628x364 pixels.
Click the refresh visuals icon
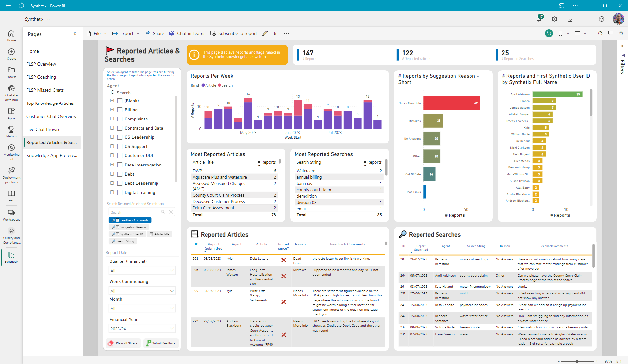point(600,33)
